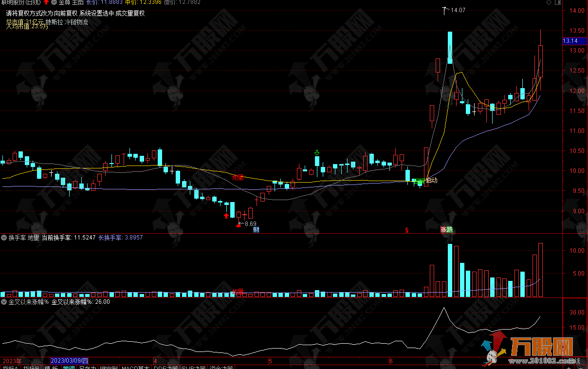Click the 财 financial marker icon
Viewport: 588px width, 369px height.
click(x=256, y=230)
